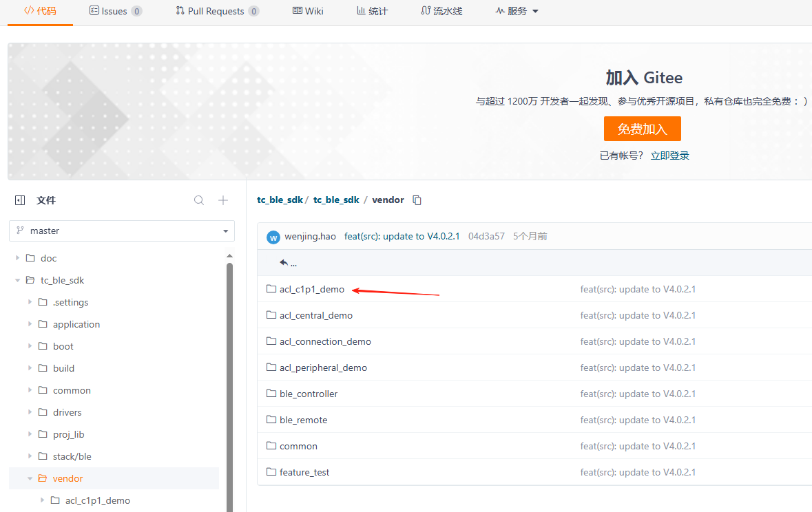Select tc_ble_sdk in sidebar tree

[x=62, y=280]
